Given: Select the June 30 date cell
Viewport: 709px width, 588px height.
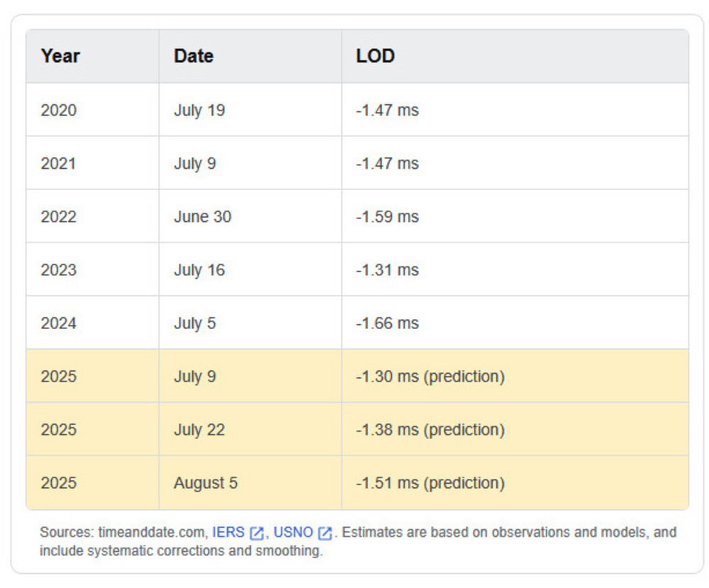Looking at the screenshot, I should pos(202,216).
